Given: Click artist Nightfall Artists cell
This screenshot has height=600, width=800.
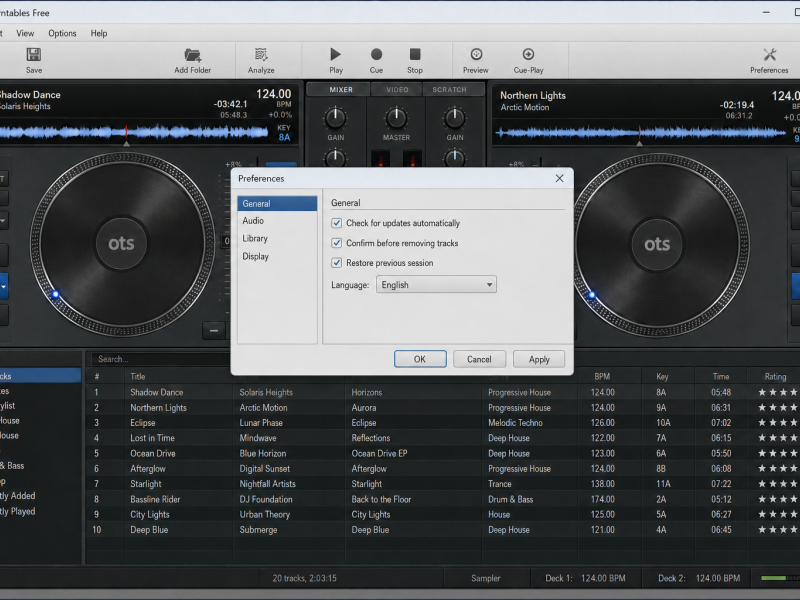Looking at the screenshot, I should 268,484.
